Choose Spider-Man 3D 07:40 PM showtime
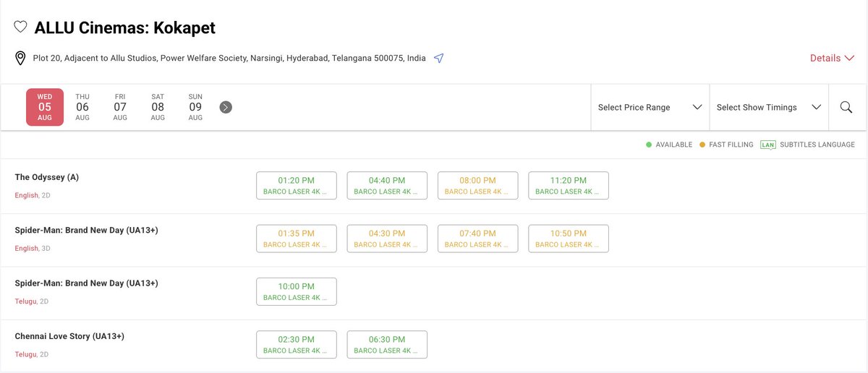868x373 pixels. click(477, 239)
